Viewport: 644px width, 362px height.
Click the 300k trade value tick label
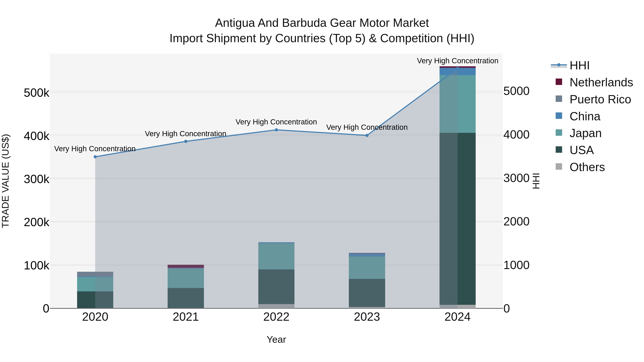[37, 179]
